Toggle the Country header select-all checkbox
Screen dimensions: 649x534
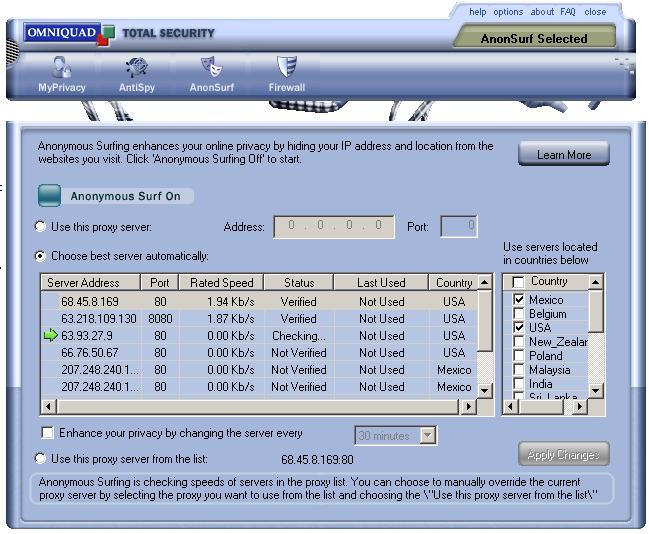click(x=518, y=282)
